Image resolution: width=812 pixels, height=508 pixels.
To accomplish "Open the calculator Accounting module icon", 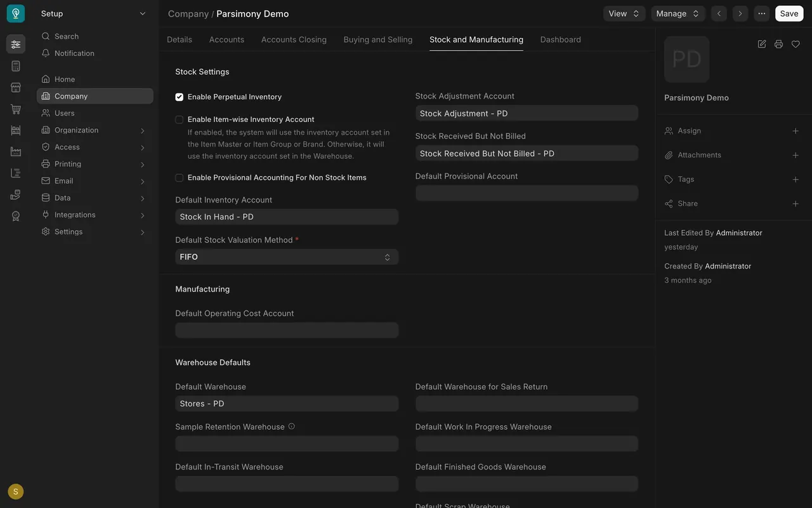I will (x=16, y=66).
